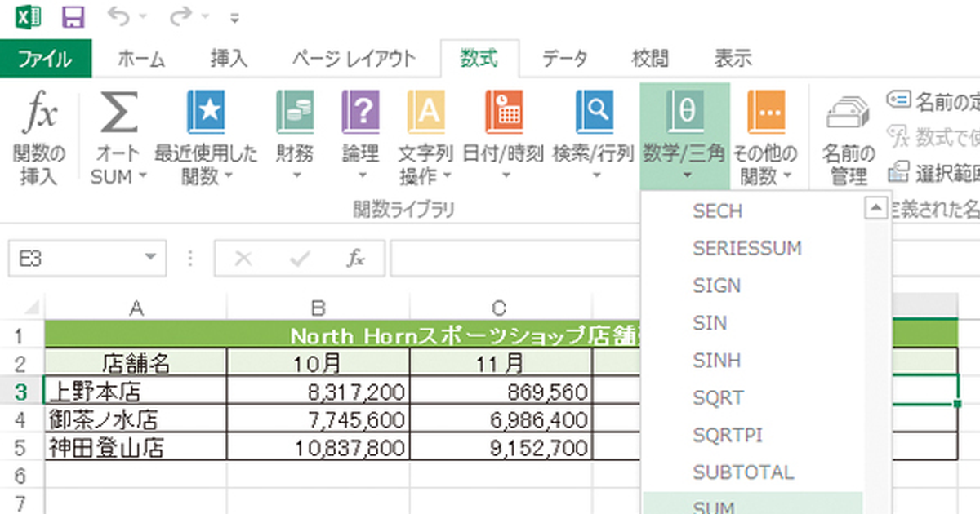980x514 pixels.
Task: Click the cell with 6,986,400
Action: (x=500, y=419)
